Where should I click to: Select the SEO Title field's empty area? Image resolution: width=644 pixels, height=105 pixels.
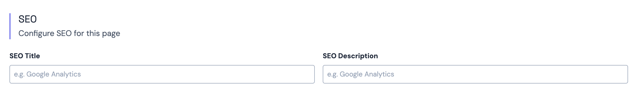pos(200,74)
